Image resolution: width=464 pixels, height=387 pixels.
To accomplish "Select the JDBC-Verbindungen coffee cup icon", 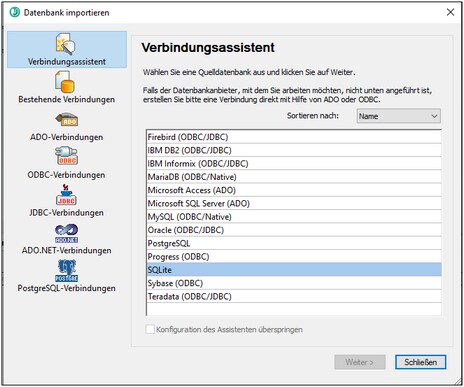I will pos(66,194).
